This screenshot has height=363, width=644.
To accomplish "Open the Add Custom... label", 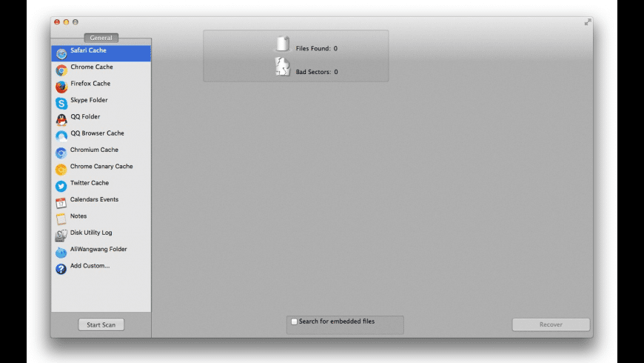I will pos(90,265).
